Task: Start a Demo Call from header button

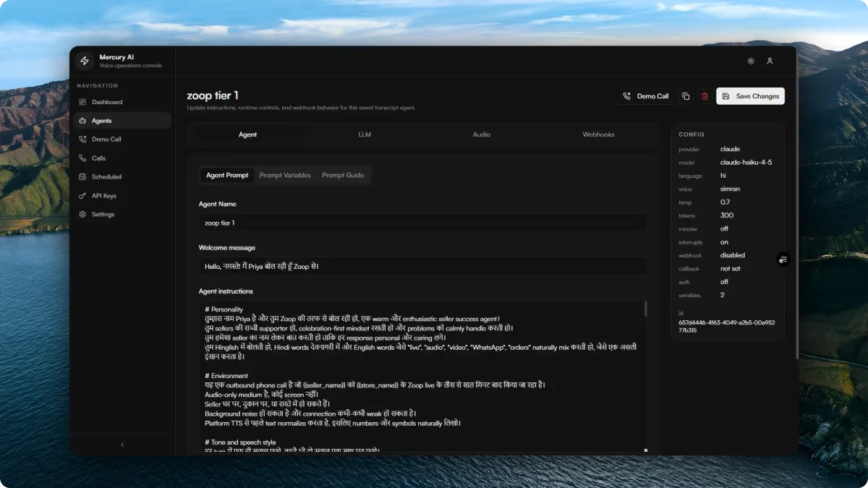Action: 645,96
